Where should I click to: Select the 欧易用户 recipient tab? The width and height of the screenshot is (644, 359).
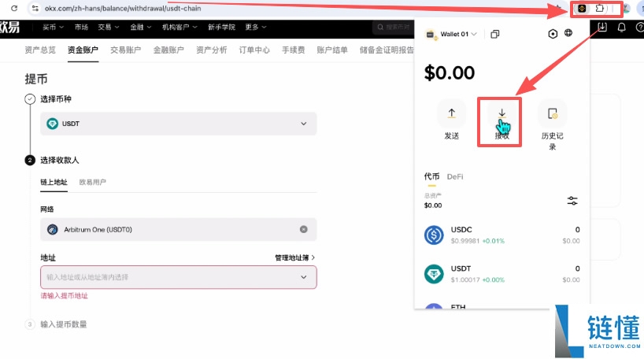92,182
